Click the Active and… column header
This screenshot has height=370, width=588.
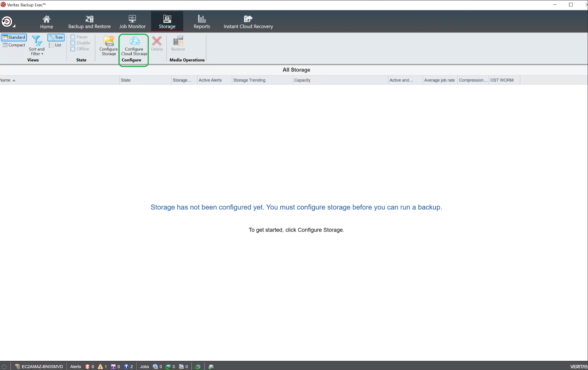pos(405,80)
